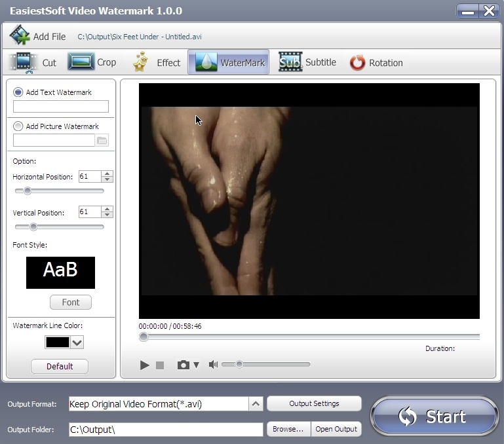Click the Horizontal Position slider handle
504x444 pixels.
click(28, 191)
